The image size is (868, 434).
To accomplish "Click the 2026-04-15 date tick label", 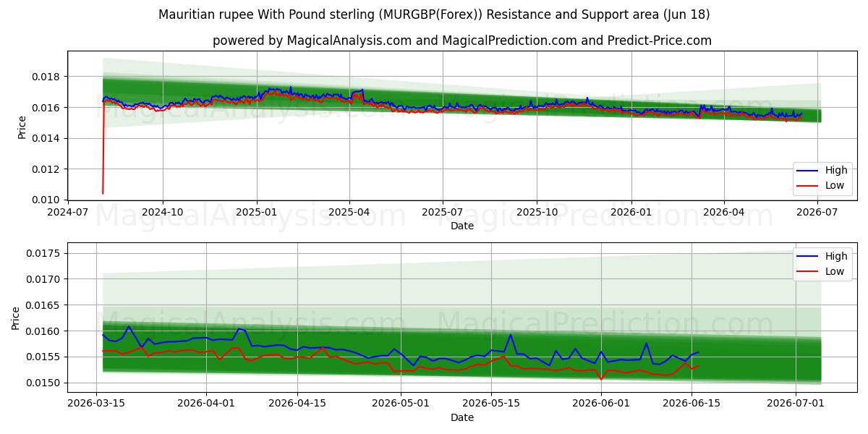I will [x=297, y=404].
